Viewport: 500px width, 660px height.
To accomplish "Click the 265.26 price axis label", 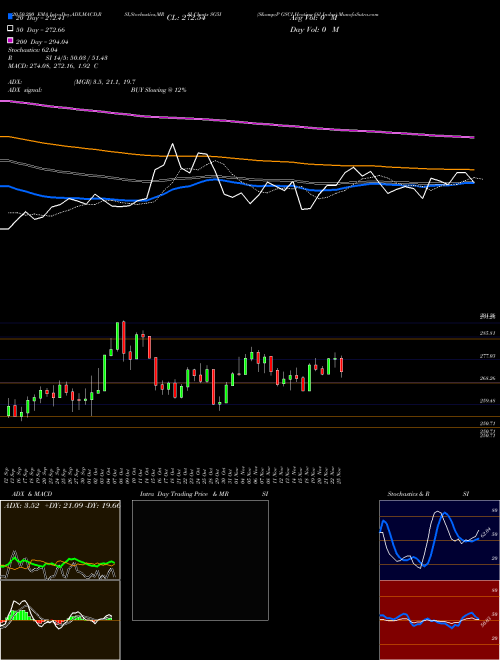I will click(x=487, y=379).
